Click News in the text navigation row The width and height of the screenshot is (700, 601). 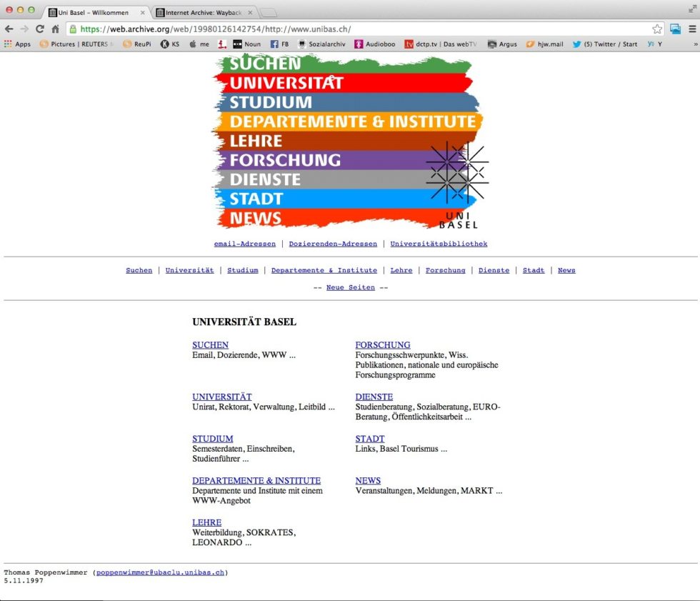[x=566, y=270]
